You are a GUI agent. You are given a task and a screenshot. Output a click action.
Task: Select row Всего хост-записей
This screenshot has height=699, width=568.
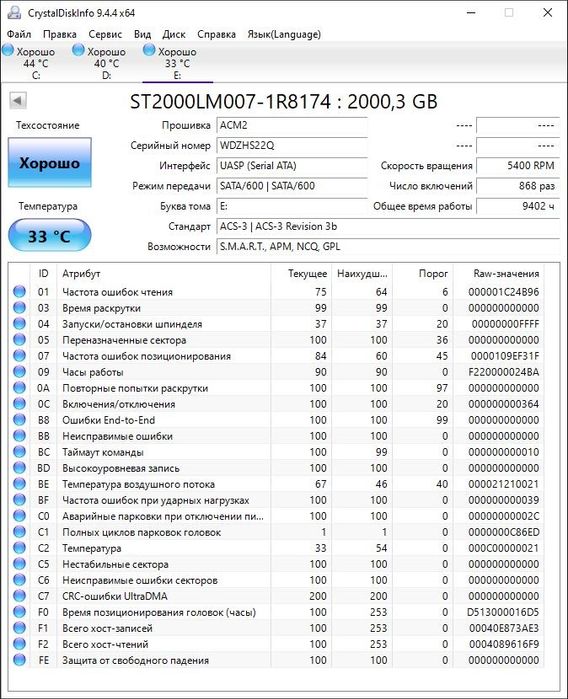tap(276, 628)
